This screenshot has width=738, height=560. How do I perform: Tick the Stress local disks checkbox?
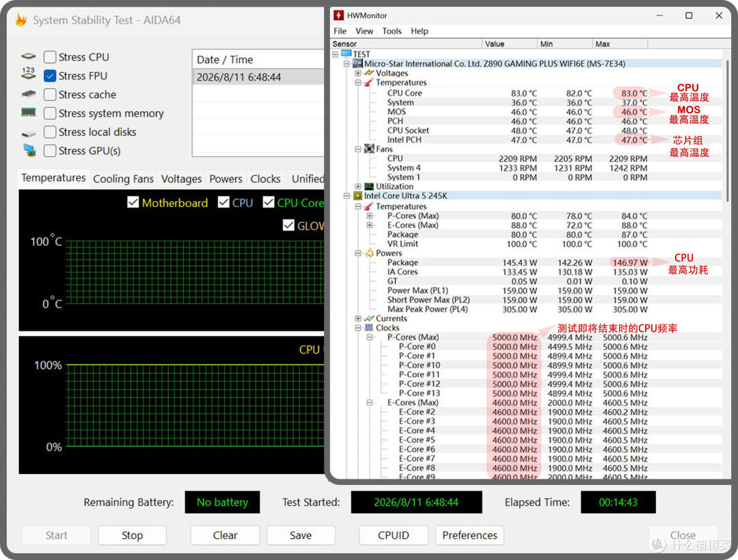pos(50,132)
